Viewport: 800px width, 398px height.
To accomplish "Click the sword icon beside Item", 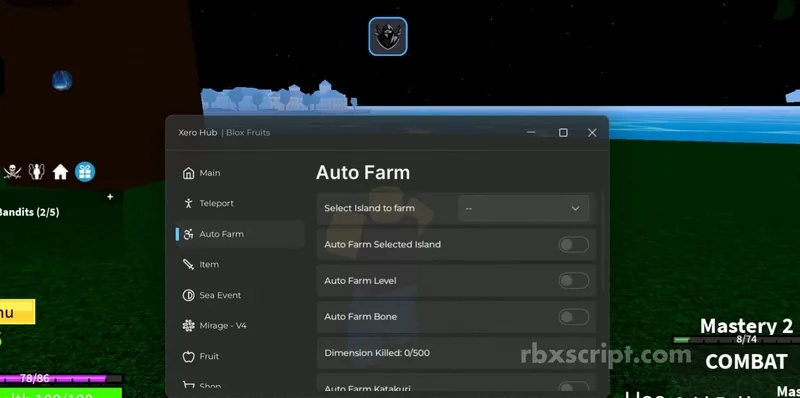I will pyautogui.click(x=188, y=264).
